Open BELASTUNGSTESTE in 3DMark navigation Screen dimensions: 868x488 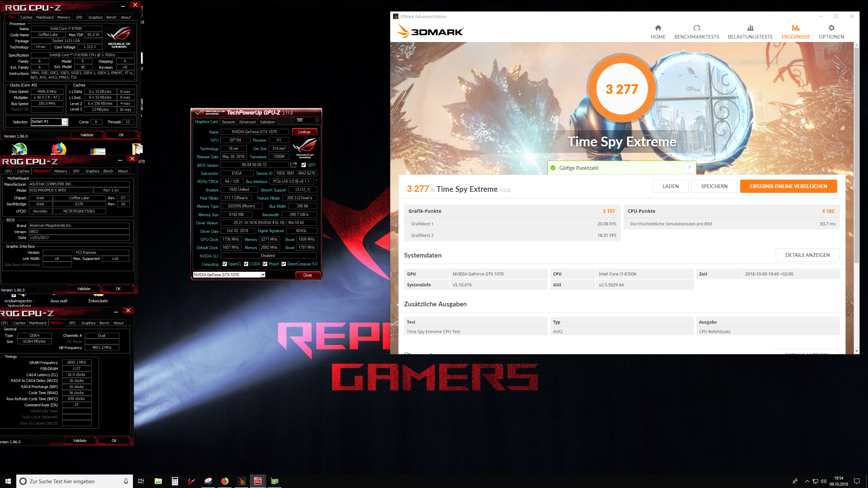(750, 32)
